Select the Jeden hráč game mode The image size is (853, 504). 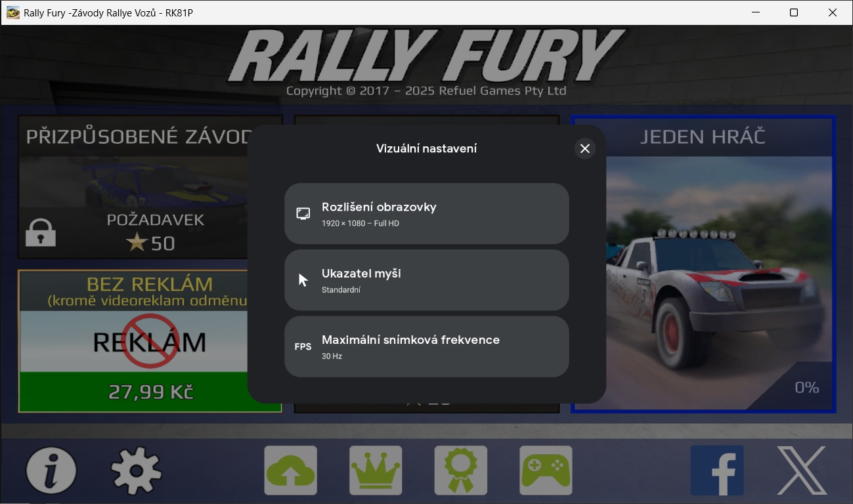[703, 264]
